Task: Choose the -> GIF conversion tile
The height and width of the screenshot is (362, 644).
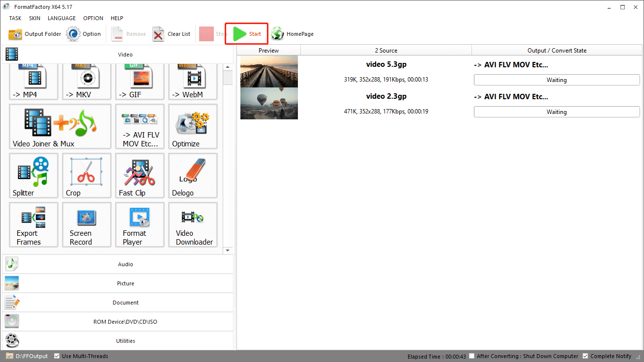Action: [x=140, y=82]
